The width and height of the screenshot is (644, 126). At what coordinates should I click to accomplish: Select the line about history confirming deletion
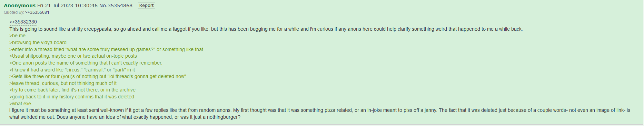tap(72, 97)
